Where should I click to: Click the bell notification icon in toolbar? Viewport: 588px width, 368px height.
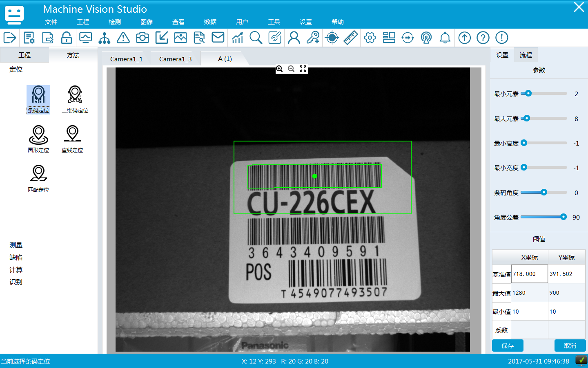[445, 38]
